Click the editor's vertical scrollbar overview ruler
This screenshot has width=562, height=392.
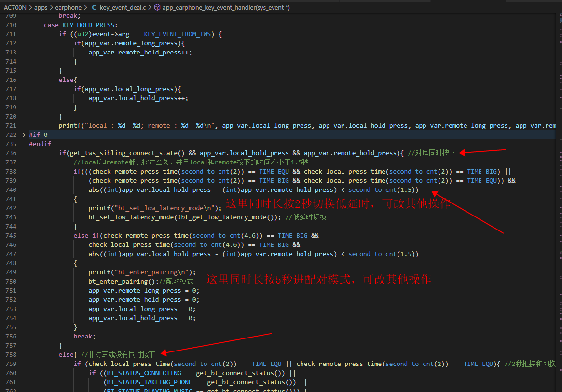[559, 203]
